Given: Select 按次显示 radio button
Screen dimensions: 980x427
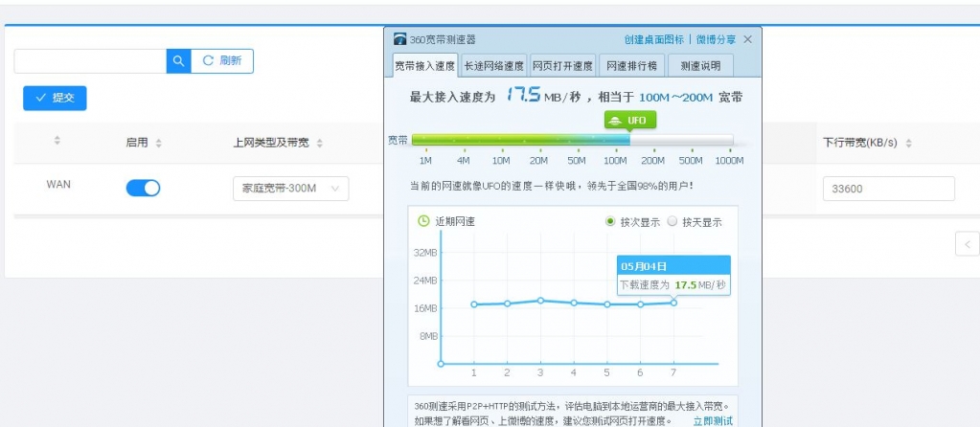Looking at the screenshot, I should tap(610, 221).
